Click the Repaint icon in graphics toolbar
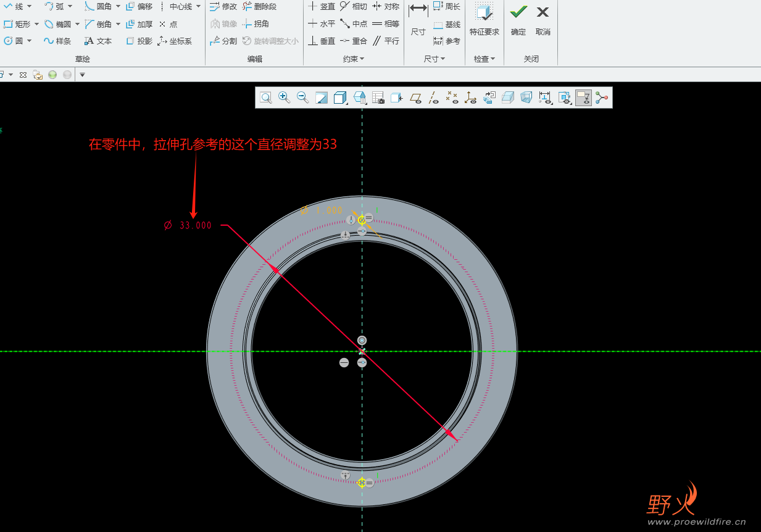The height and width of the screenshot is (532, 761). point(321,98)
